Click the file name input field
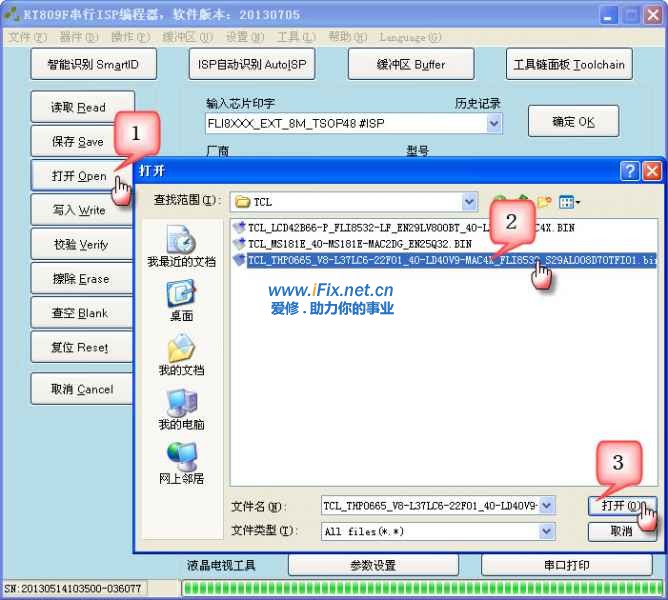 coord(430,506)
